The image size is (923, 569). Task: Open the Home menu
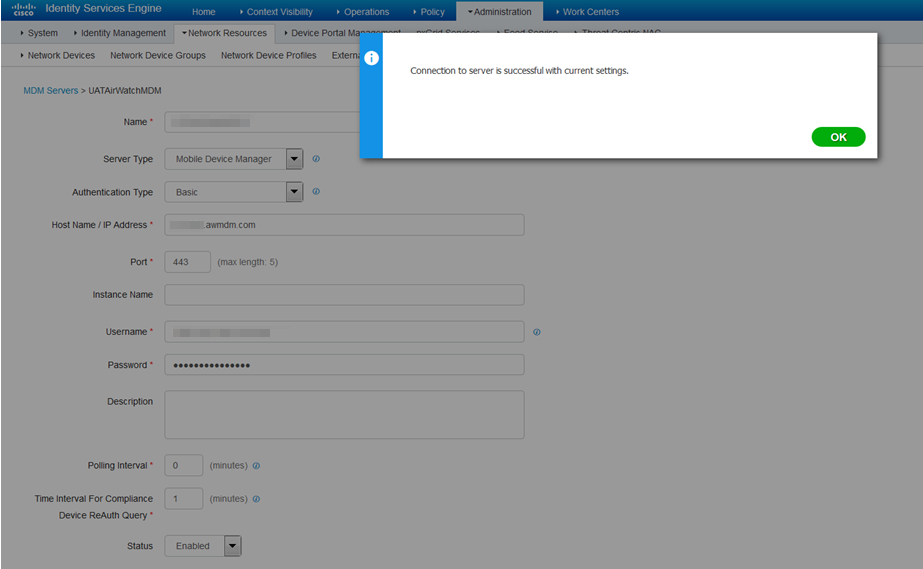point(204,12)
